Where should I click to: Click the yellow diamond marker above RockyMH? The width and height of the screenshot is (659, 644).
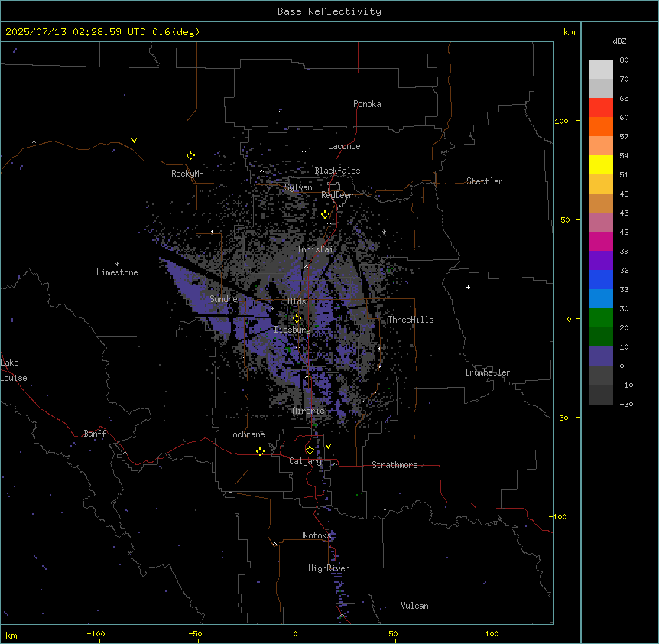(x=190, y=156)
